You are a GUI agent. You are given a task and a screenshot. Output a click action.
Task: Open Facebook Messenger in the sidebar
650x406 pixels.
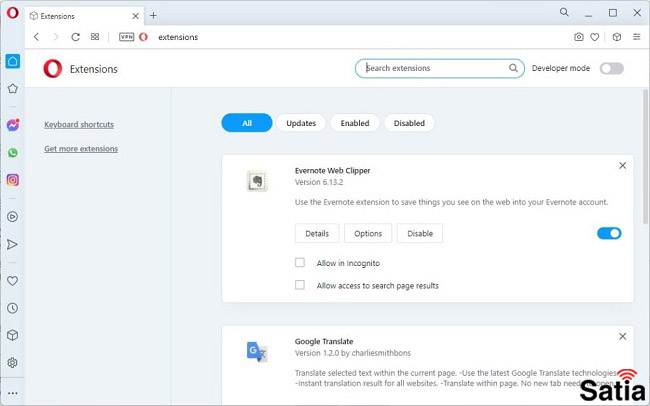tap(12, 125)
